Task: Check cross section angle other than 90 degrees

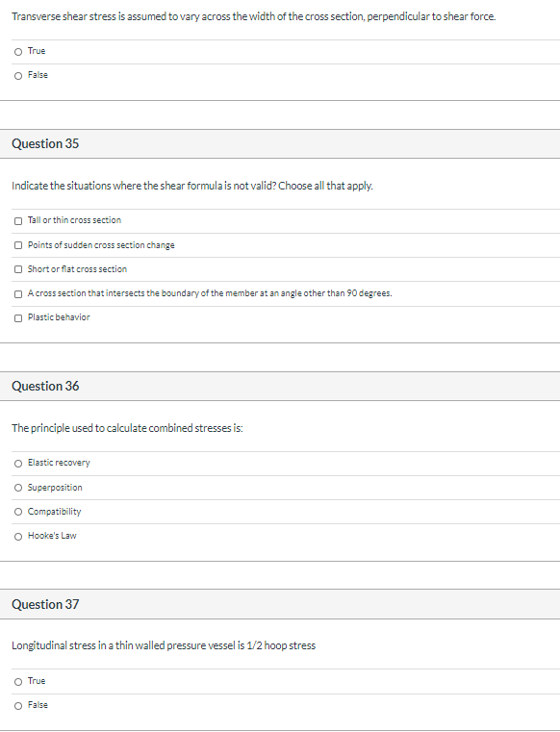Action: 18,293
